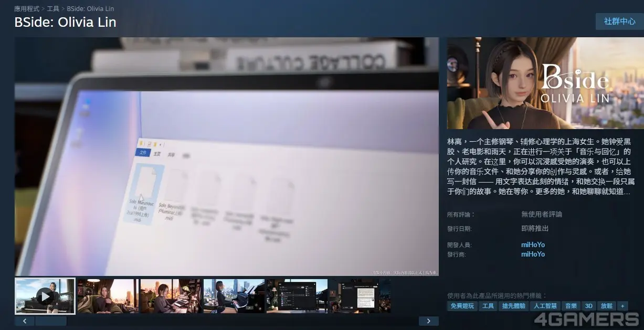Open the 社群中心 community hub button
Viewport: 644px width, 330px height.
click(619, 22)
